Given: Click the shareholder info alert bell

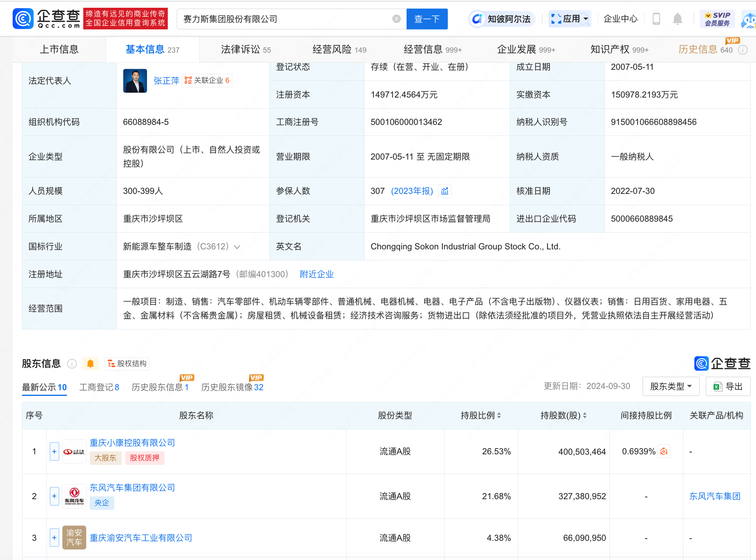Looking at the screenshot, I should tap(90, 363).
